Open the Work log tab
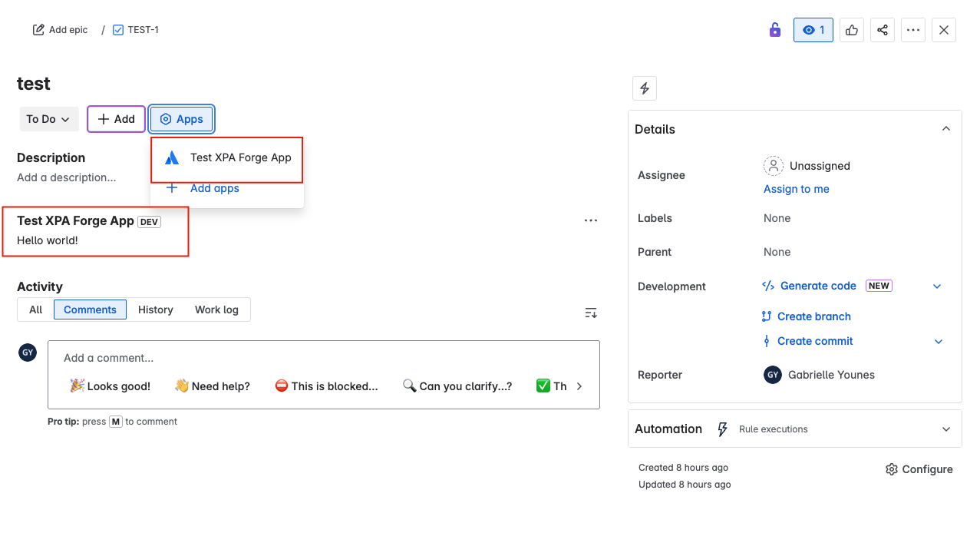 point(216,310)
